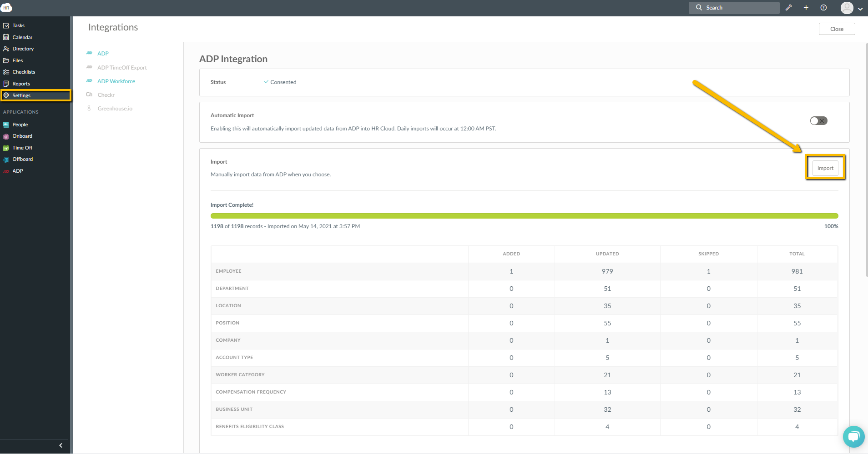Screen dimensions: 868x454
Task: Click the Close button at top right
Action: (836, 29)
